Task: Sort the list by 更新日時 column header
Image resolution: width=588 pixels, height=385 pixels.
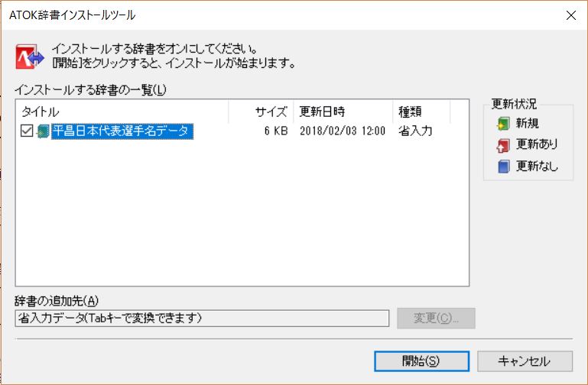Action: tap(343, 112)
